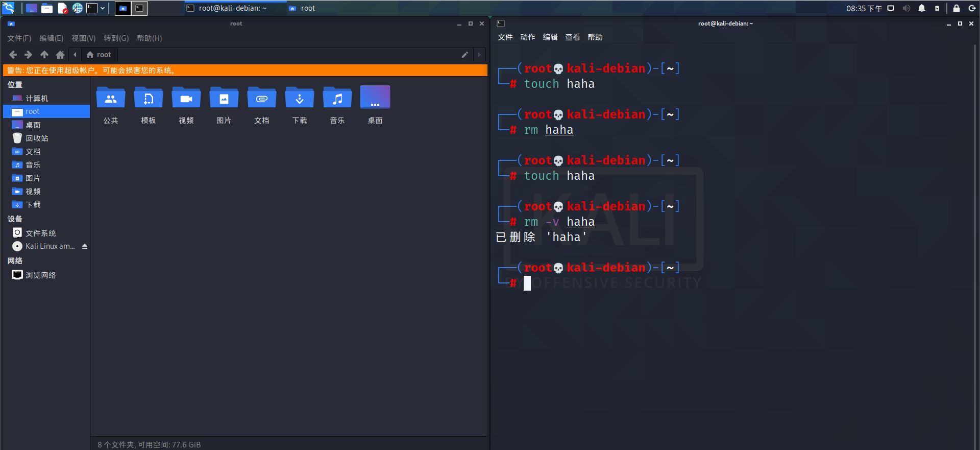Select 视频 in the sidebar

coord(46,191)
